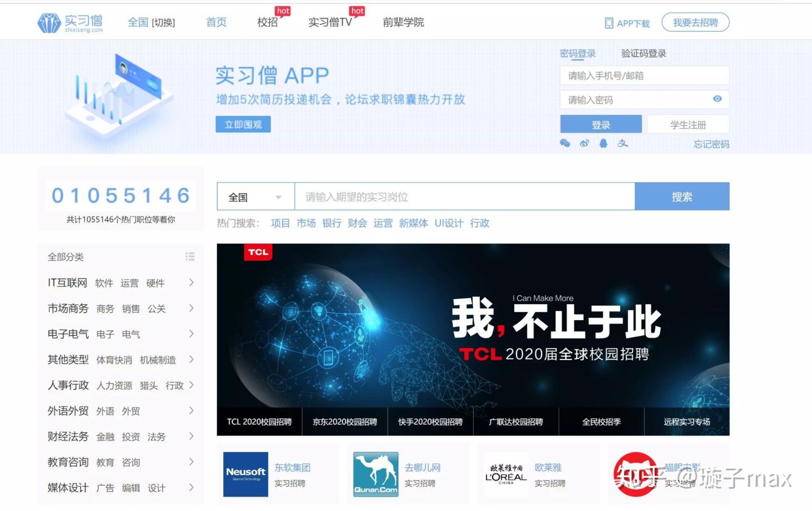Switch to the 验证码登录 tab
The height and width of the screenshot is (511, 812).
[642, 53]
